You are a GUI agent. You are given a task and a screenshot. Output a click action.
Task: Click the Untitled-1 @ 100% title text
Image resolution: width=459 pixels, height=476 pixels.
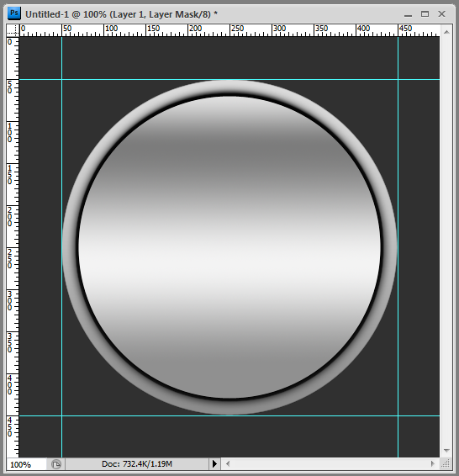121,14
